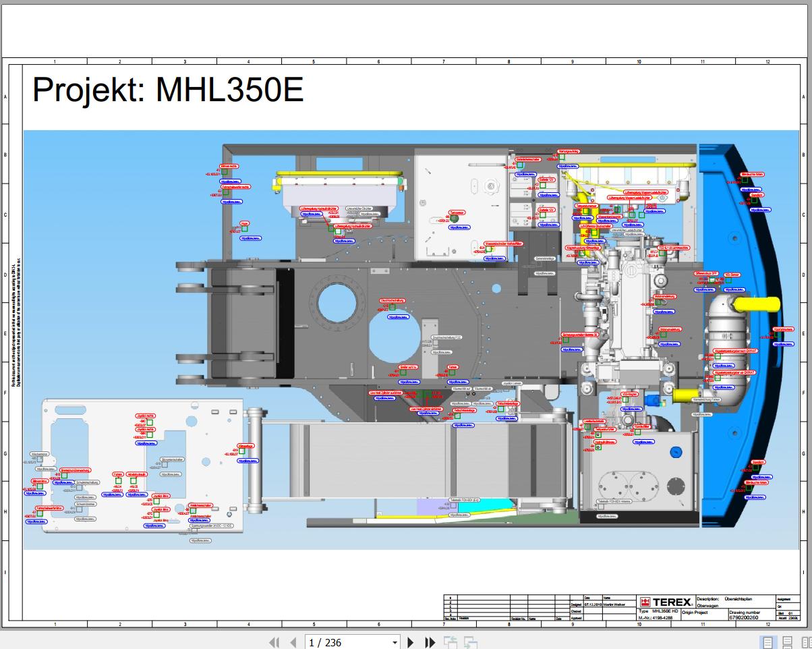812x649 pixels.
Task: Click green marker at Tanksensor
Action: point(455,219)
